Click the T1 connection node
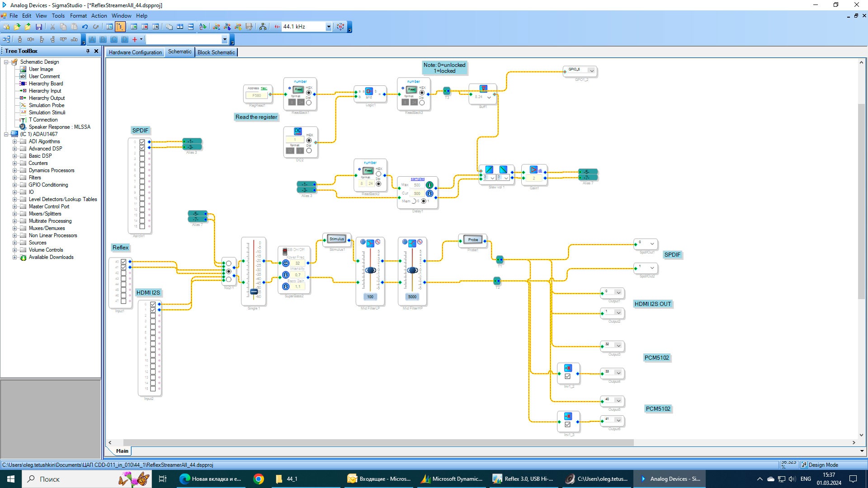Screen dimensions: 868x488 click(x=500, y=259)
